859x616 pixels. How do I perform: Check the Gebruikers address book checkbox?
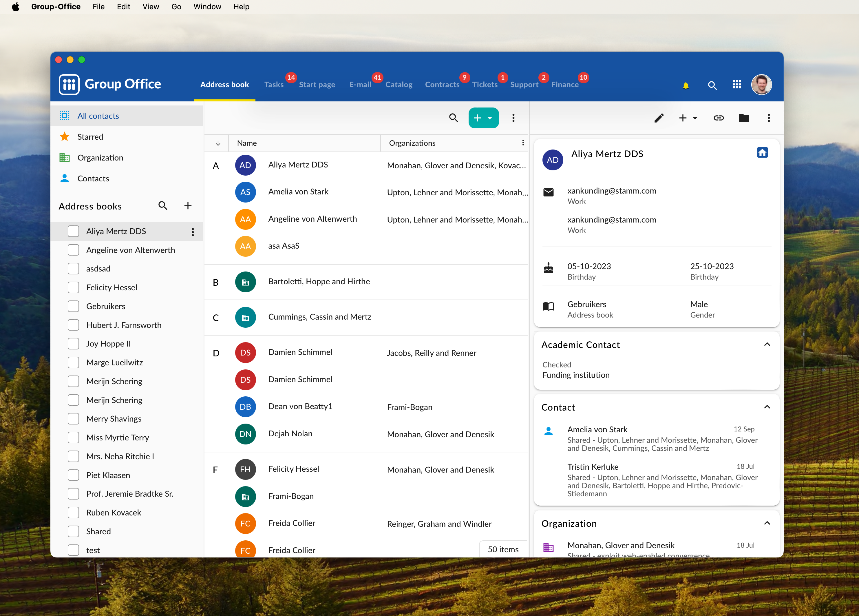pyautogui.click(x=74, y=306)
